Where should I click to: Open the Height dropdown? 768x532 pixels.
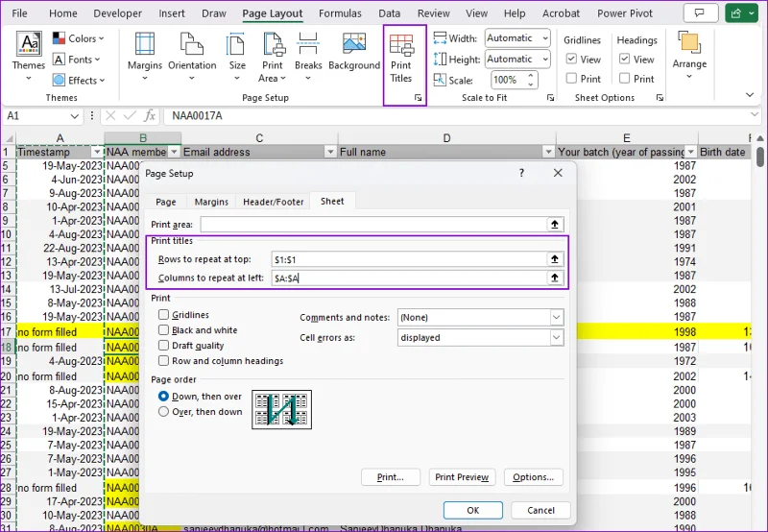pos(545,59)
